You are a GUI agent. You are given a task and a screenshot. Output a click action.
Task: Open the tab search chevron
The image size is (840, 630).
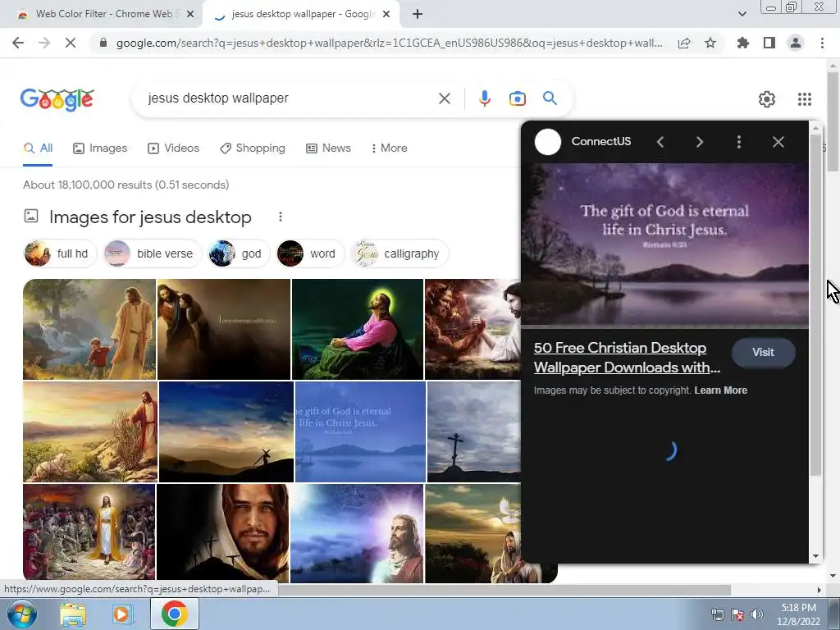pyautogui.click(x=742, y=14)
